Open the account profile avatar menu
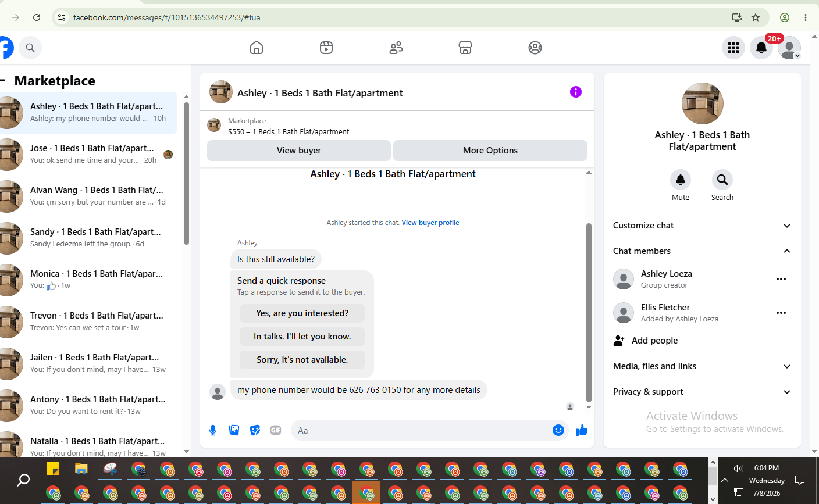Viewport: 819px width, 504px height. point(789,48)
